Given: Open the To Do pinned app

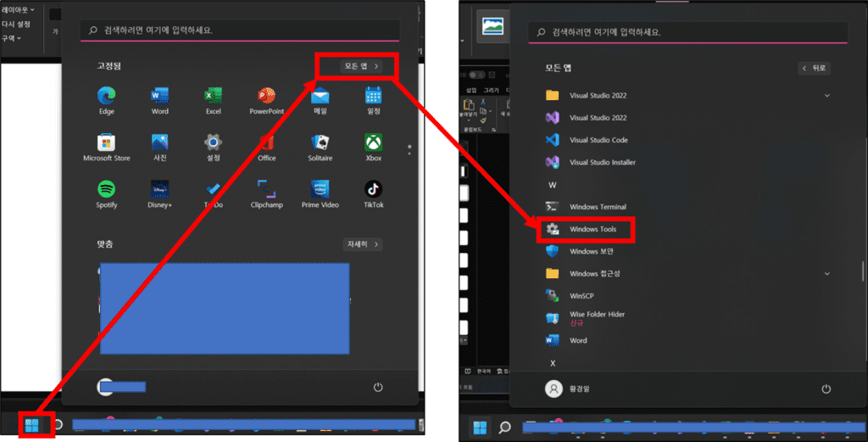Looking at the screenshot, I should point(213,194).
